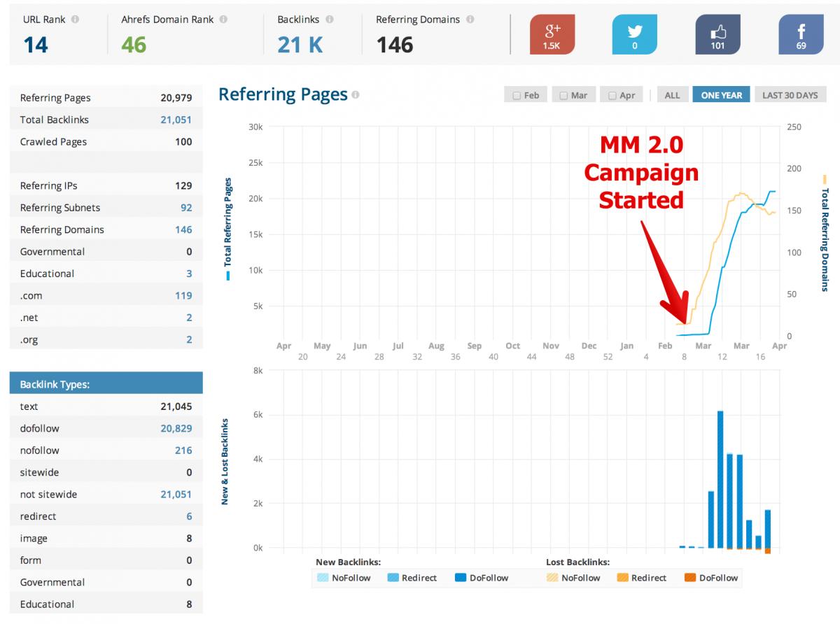Click the Google+ share count icon
840x624 pixels.
pyautogui.click(x=552, y=34)
